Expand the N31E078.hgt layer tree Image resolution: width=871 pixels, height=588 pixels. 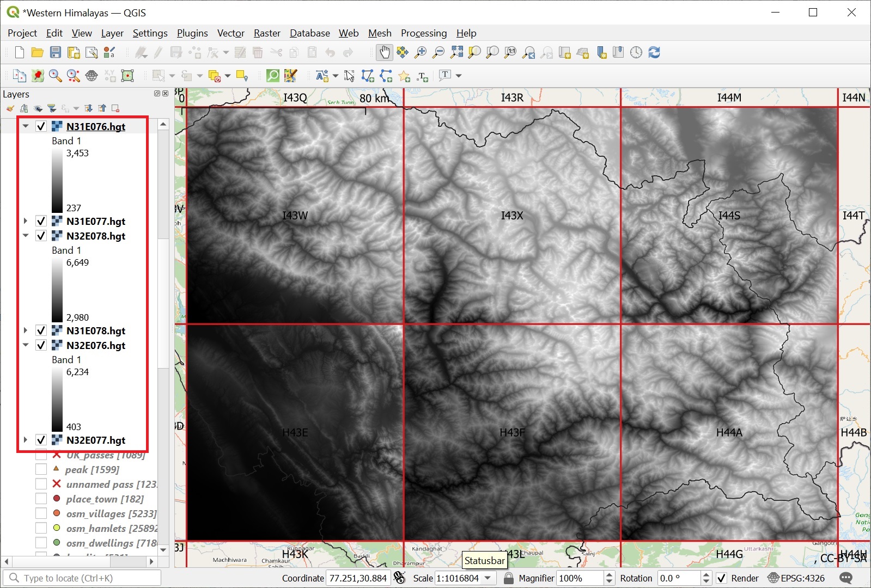pyautogui.click(x=26, y=330)
